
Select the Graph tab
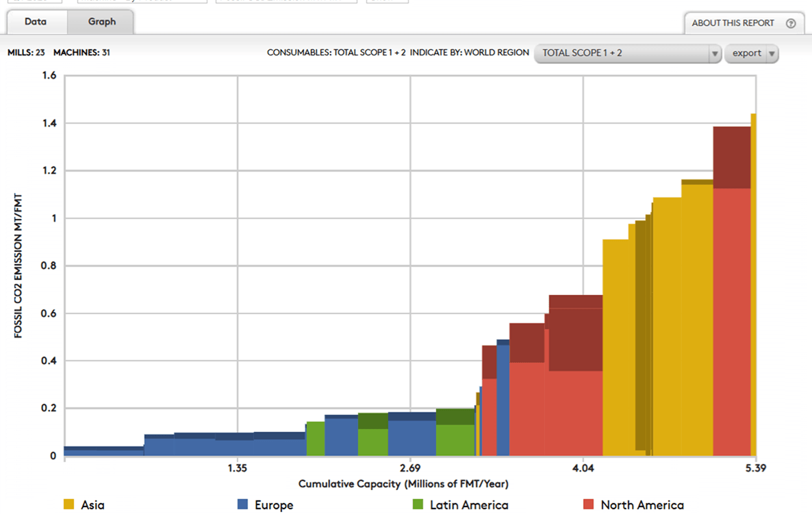[101, 22]
